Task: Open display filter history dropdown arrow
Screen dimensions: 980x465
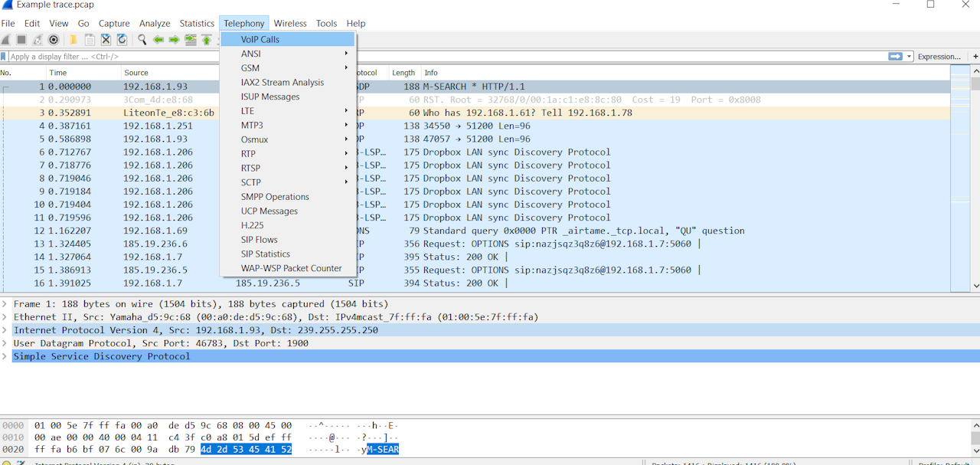Action: click(x=910, y=57)
